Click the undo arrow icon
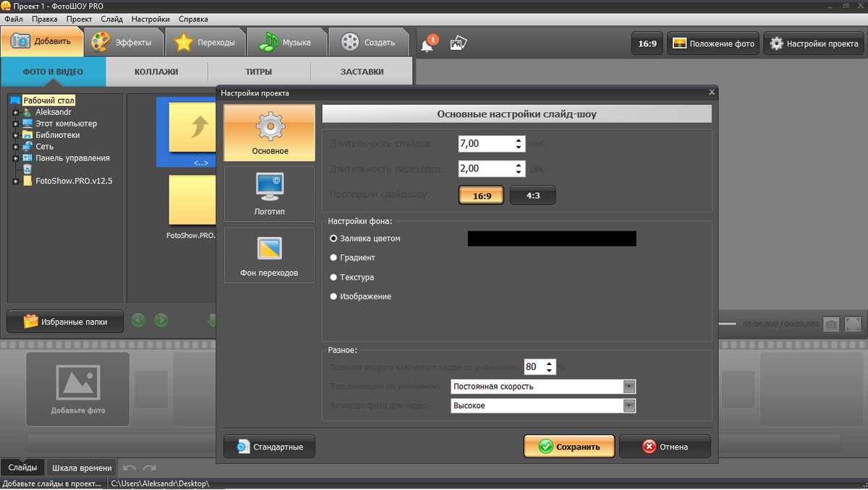Viewport: 868px width, 490px height. 129,468
